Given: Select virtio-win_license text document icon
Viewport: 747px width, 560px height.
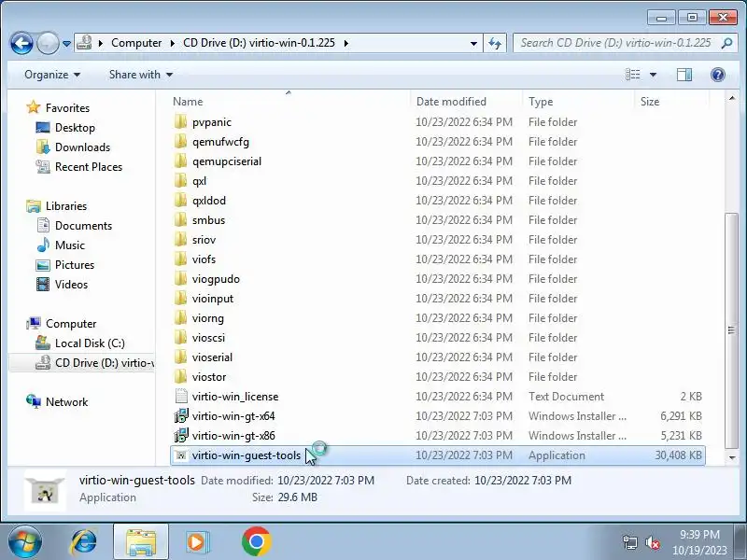Looking at the screenshot, I should [181, 396].
